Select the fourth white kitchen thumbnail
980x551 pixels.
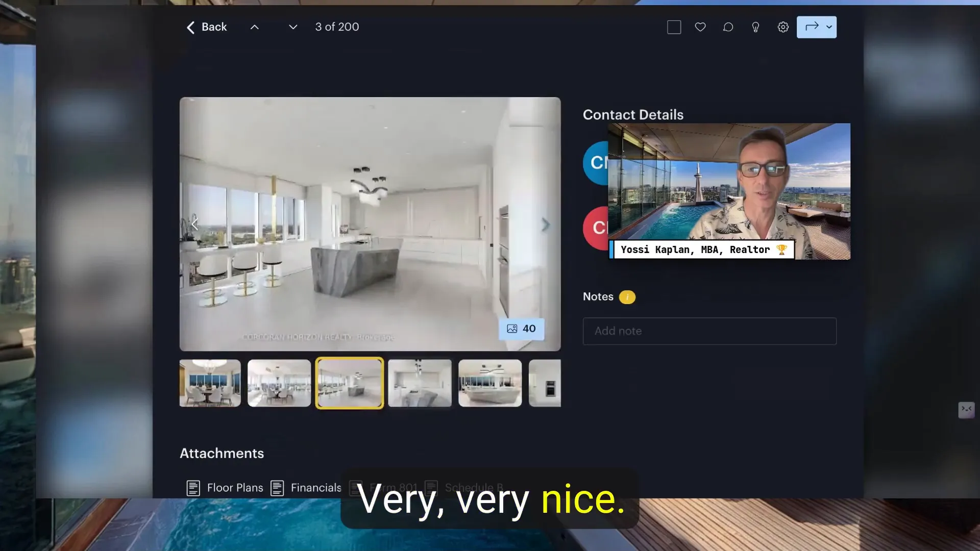(x=420, y=383)
